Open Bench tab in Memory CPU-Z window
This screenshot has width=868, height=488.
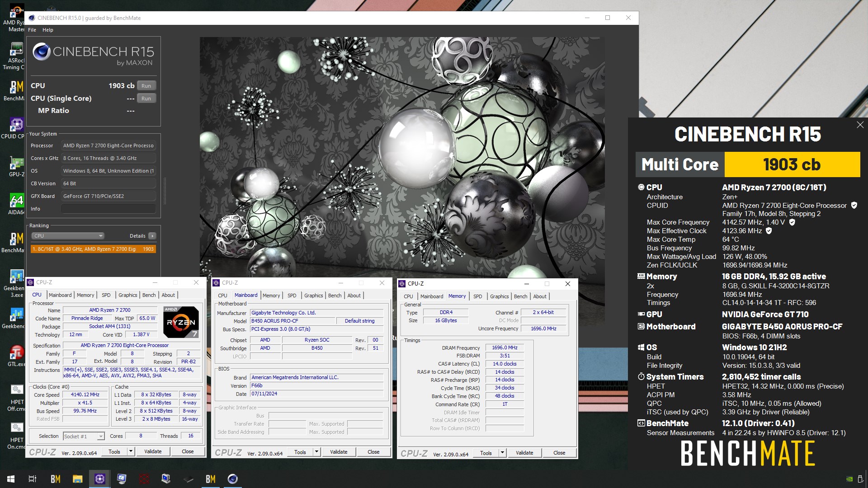(520, 296)
